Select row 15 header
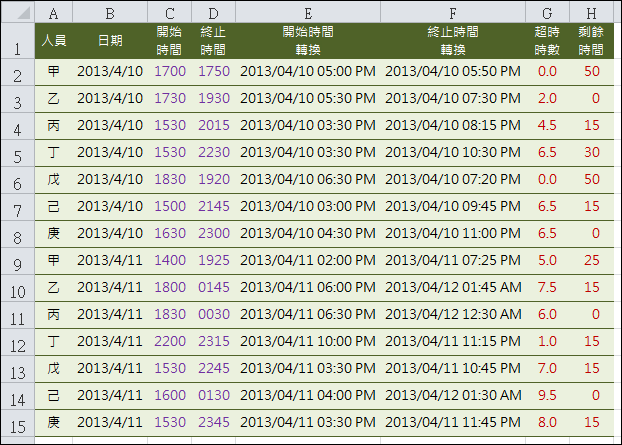The width and height of the screenshot is (622, 445). point(17,423)
